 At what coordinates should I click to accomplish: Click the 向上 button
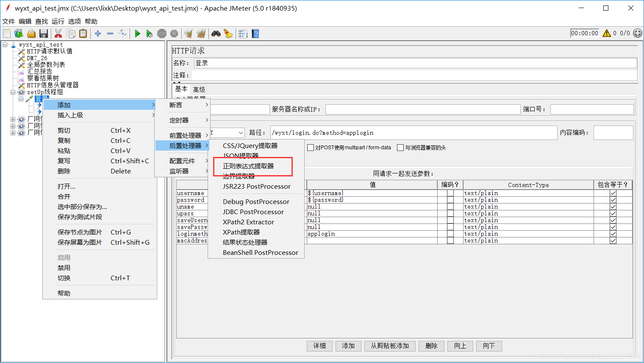tap(460, 346)
